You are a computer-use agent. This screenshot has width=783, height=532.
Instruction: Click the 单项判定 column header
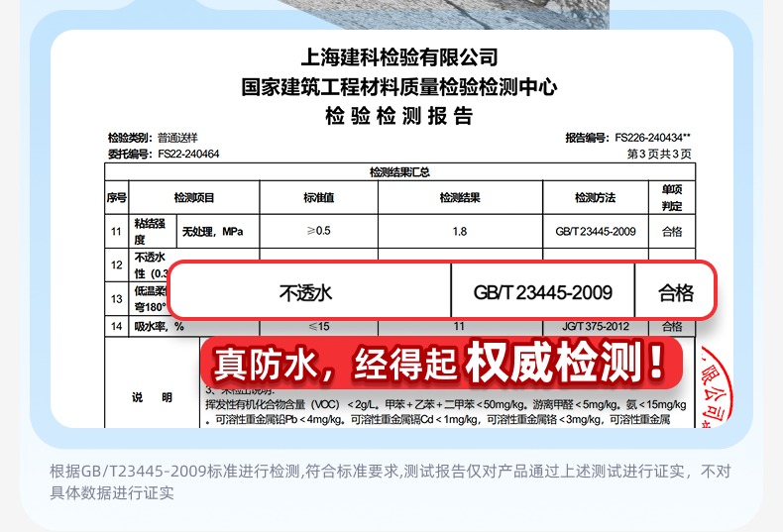(x=672, y=197)
